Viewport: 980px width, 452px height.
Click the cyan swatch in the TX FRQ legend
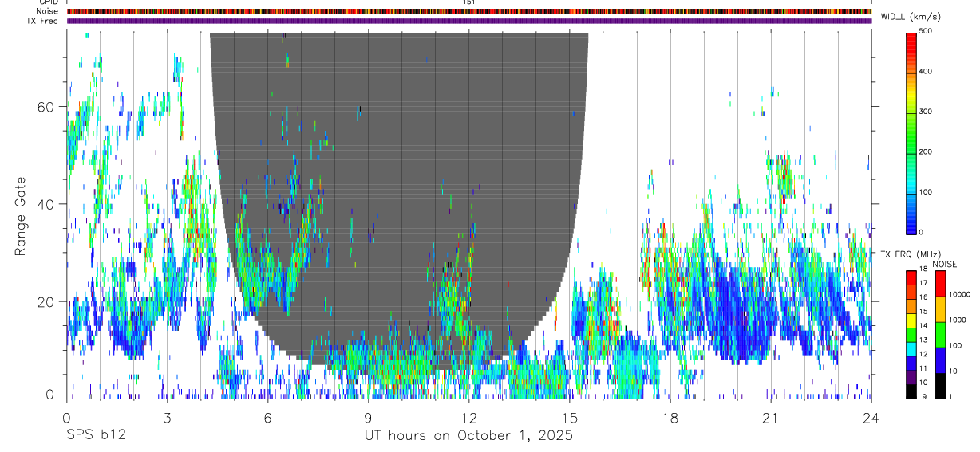[x=911, y=348]
